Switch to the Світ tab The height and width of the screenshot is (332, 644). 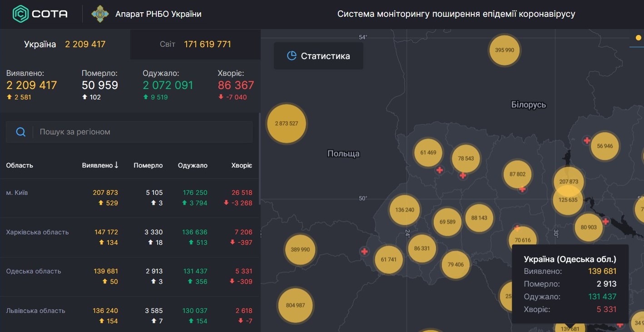[195, 44]
